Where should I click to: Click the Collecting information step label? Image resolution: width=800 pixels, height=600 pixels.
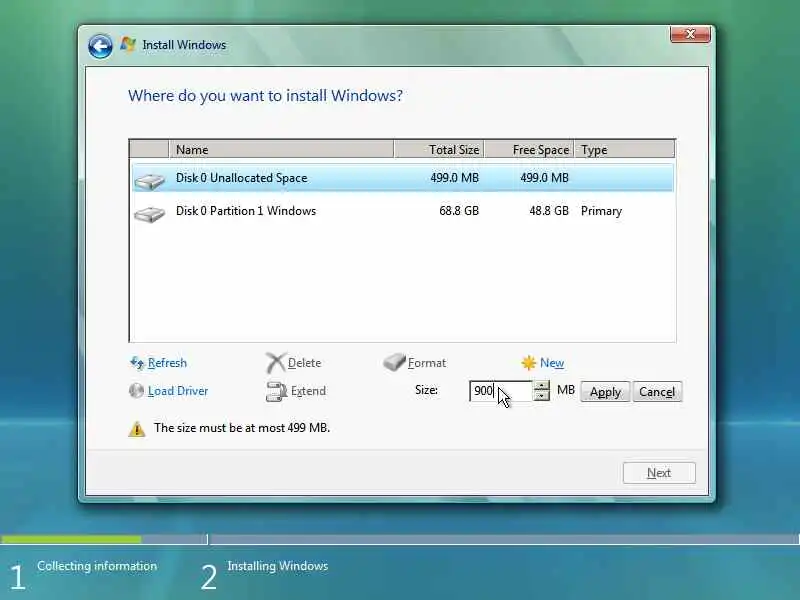97,566
